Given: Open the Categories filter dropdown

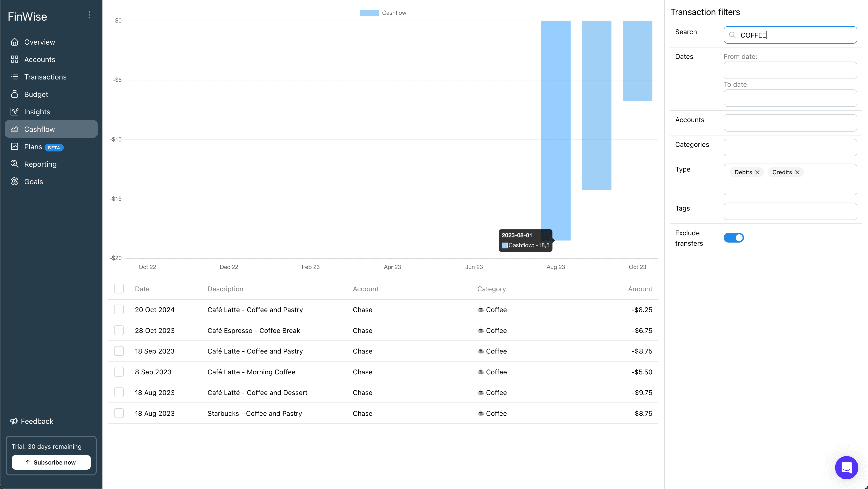Looking at the screenshot, I should pos(790,147).
